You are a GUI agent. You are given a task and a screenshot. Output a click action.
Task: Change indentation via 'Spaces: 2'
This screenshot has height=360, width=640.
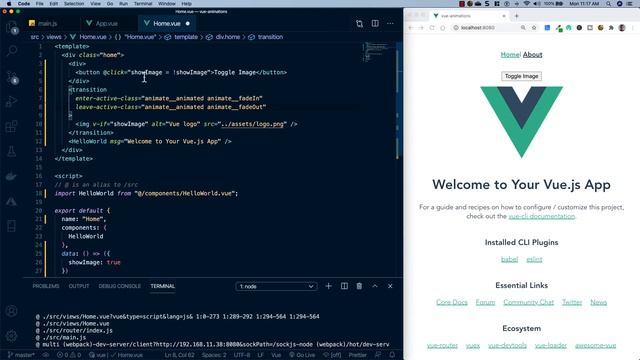pyautogui.click(x=214, y=355)
